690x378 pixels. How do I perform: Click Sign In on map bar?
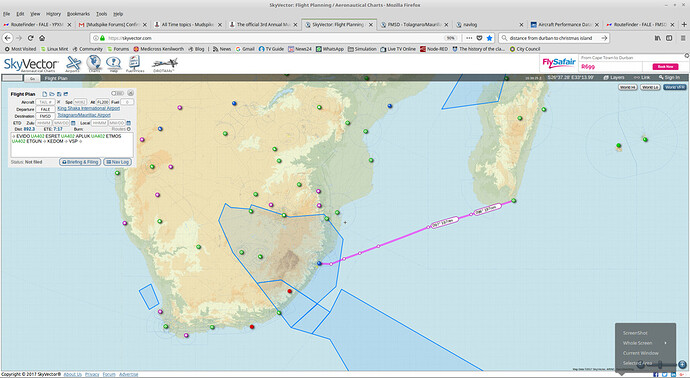[669, 77]
